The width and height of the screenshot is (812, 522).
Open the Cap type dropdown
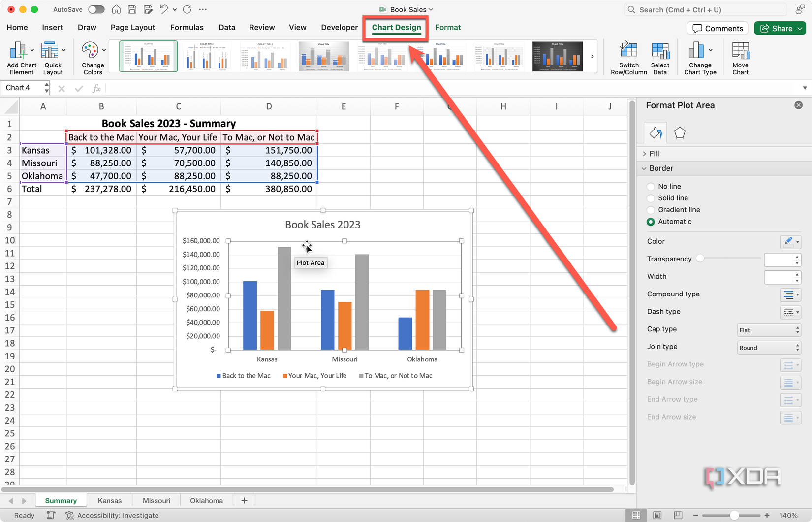[769, 330]
